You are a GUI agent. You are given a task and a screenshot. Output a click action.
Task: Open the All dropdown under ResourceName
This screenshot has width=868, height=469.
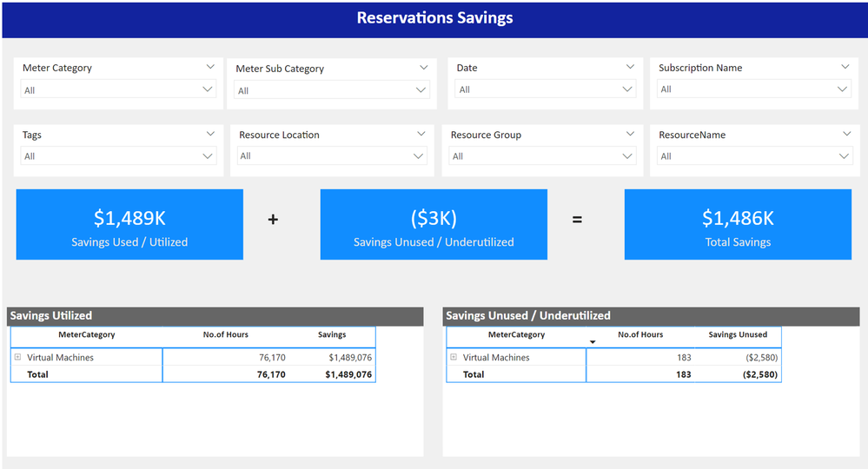[753, 156]
